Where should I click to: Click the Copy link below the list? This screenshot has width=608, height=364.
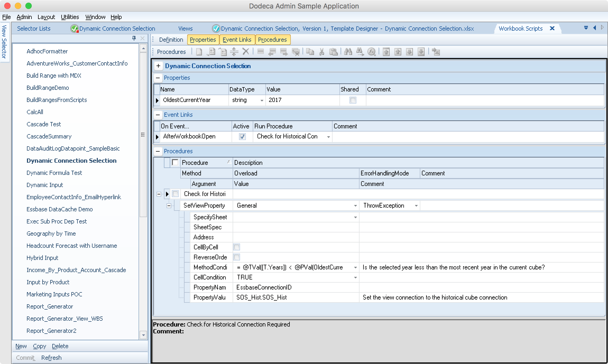(x=39, y=346)
